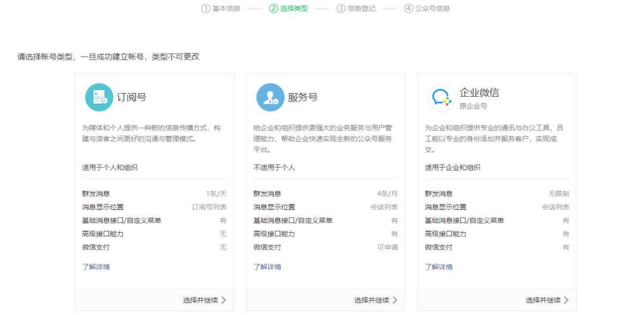Image resolution: width=644 pixels, height=315 pixels.
Task: Click 适用于企业和组织 text
Action: pos(453,168)
